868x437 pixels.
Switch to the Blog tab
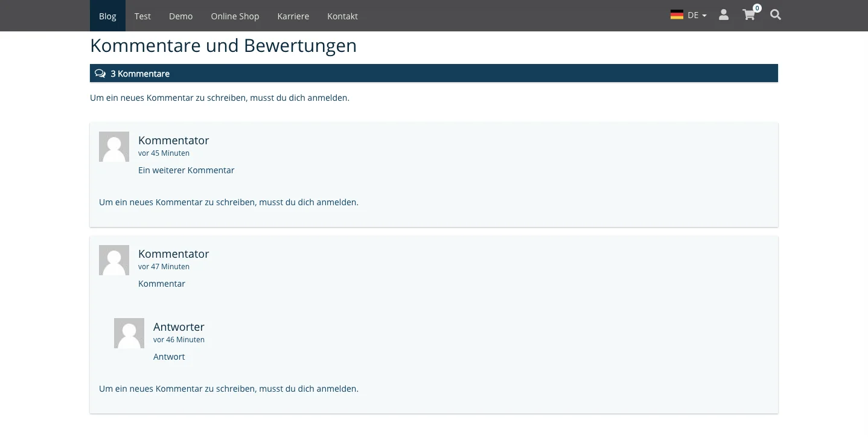pyautogui.click(x=107, y=16)
